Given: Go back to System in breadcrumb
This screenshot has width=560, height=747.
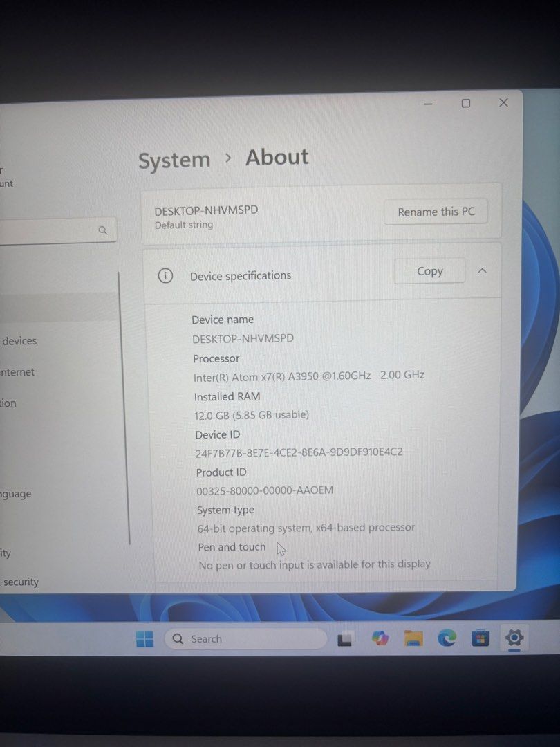Looking at the screenshot, I should (x=174, y=160).
